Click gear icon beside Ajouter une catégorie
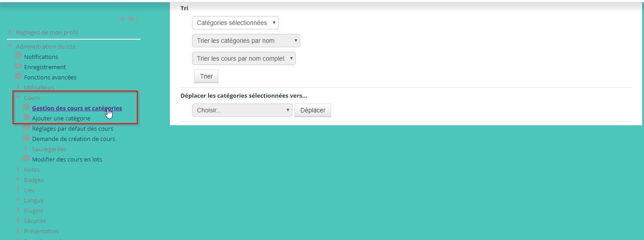This screenshot has height=240, width=644. (x=26, y=118)
